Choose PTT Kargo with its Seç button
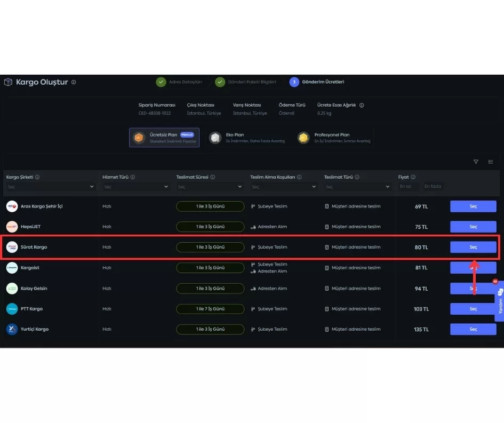This screenshot has height=423, width=504. [473, 309]
